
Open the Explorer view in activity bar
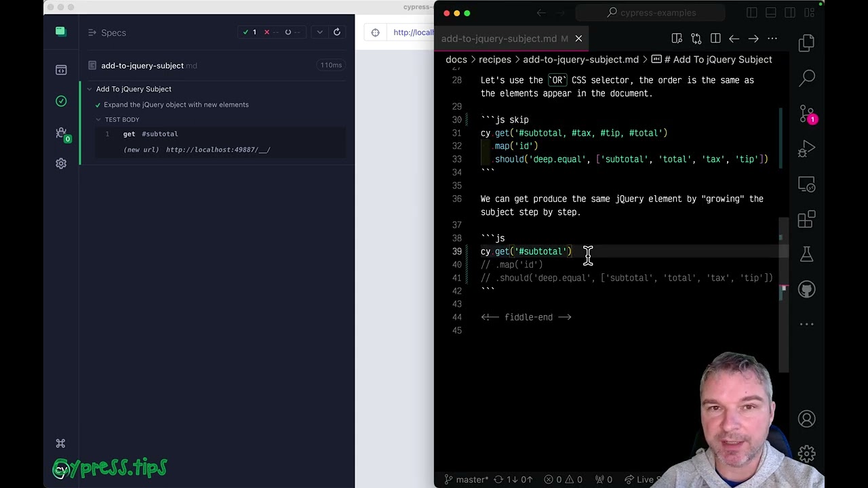coord(806,44)
